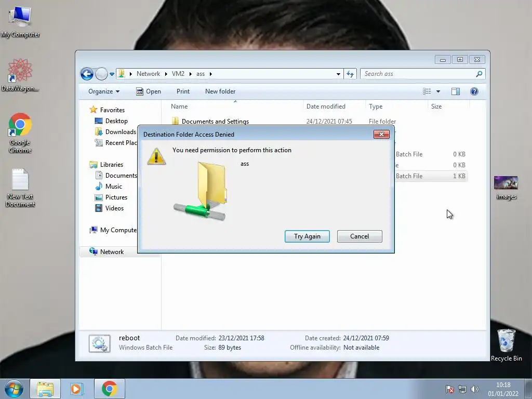532x399 pixels.
Task: Click the network tray icon
Action: [462, 389]
